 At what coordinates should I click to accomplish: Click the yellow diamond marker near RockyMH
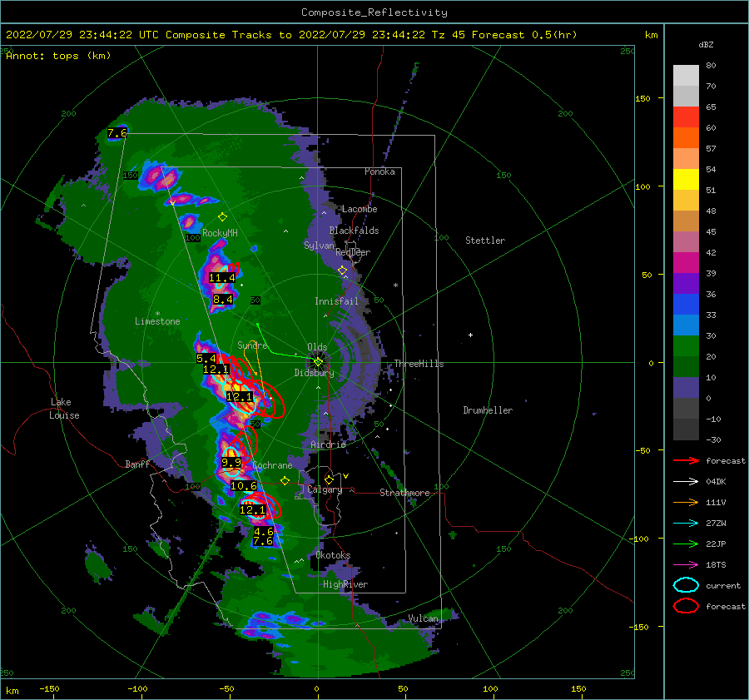point(222,217)
